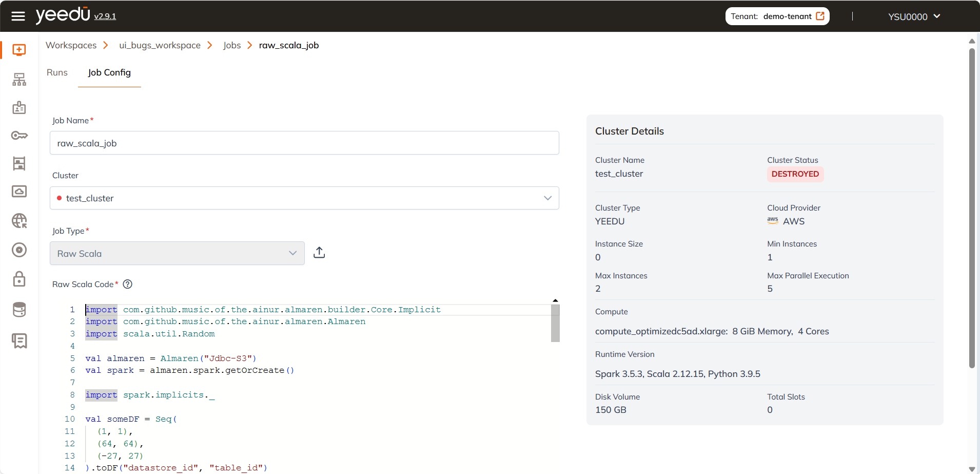The width and height of the screenshot is (980, 474).
Task: Select the Job Config tab
Action: (x=109, y=73)
